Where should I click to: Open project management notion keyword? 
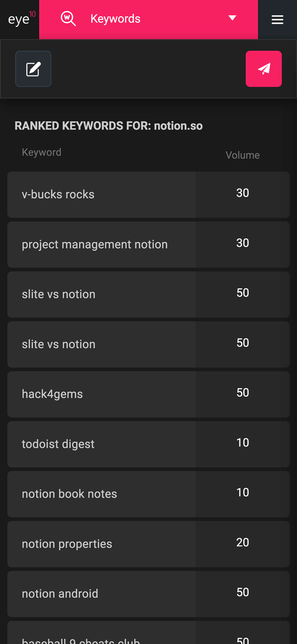click(x=148, y=245)
